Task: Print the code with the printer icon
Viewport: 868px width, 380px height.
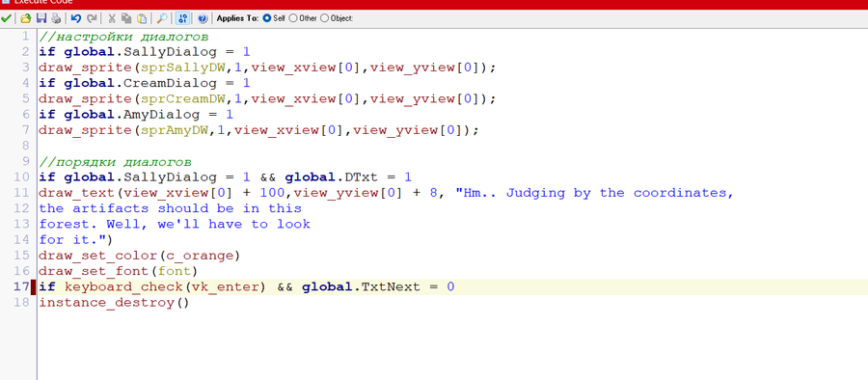Action: click(x=56, y=18)
